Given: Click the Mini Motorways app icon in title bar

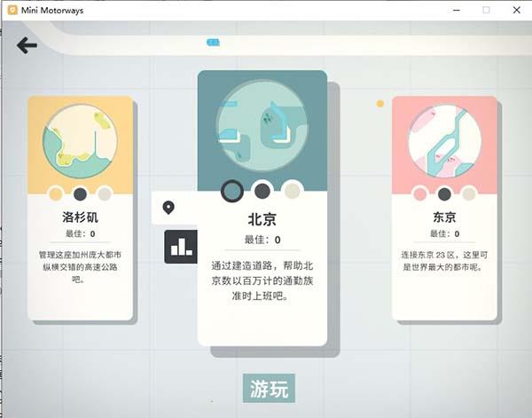Looking at the screenshot, I should click(12, 10).
